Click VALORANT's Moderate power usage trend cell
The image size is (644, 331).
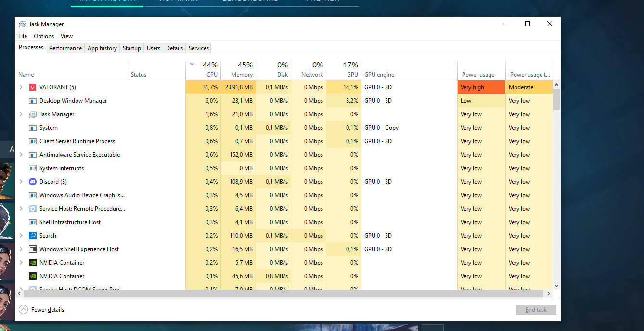coord(529,87)
